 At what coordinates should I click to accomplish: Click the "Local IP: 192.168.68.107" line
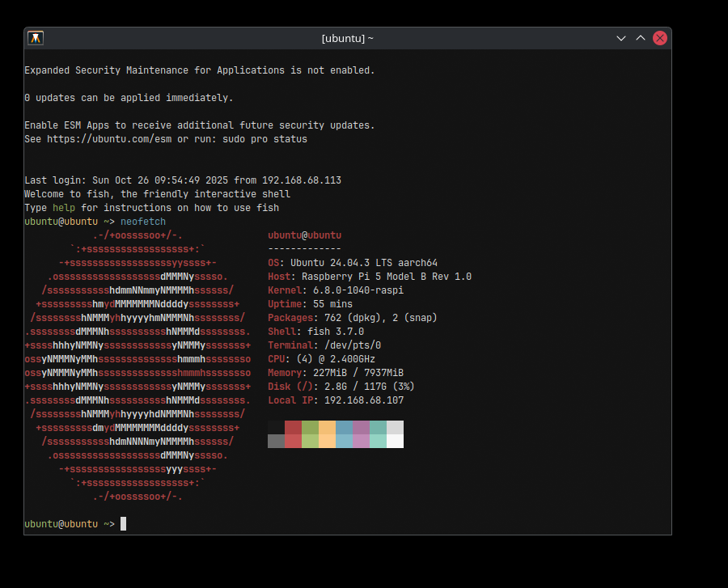pos(336,400)
